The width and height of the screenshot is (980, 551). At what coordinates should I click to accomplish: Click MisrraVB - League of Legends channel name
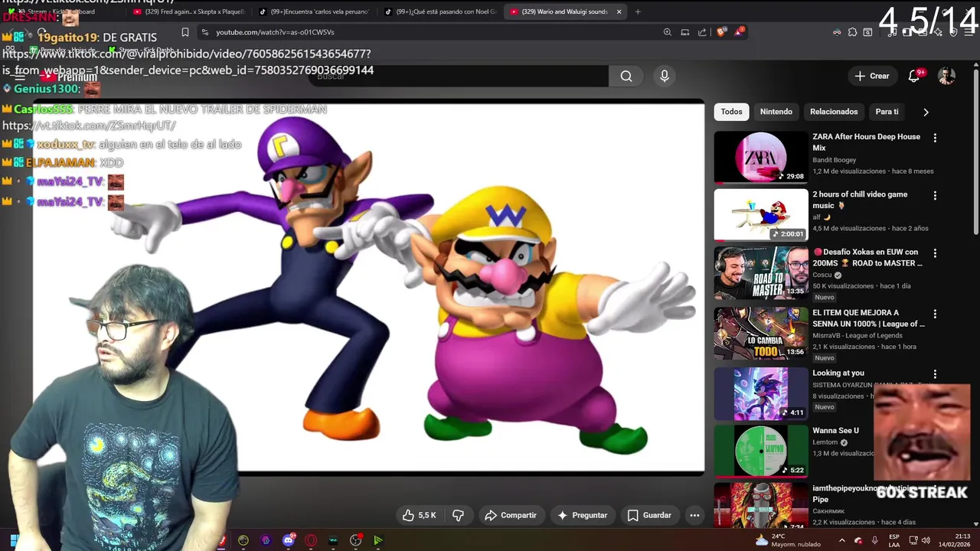click(857, 335)
